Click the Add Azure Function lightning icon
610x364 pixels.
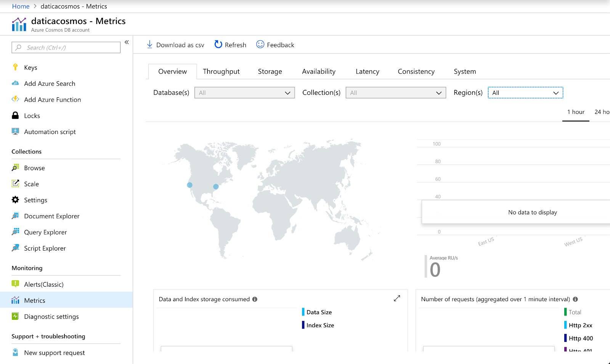(x=15, y=99)
